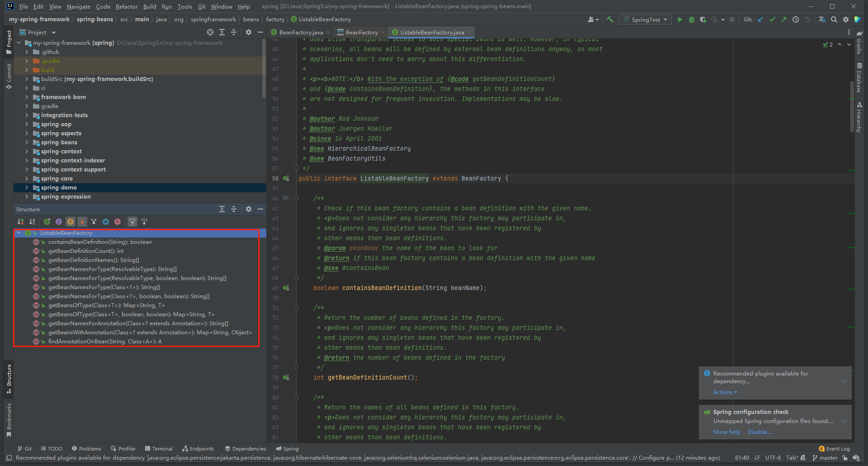
Task: Expand the buildSrc folder node
Action: tap(27, 79)
